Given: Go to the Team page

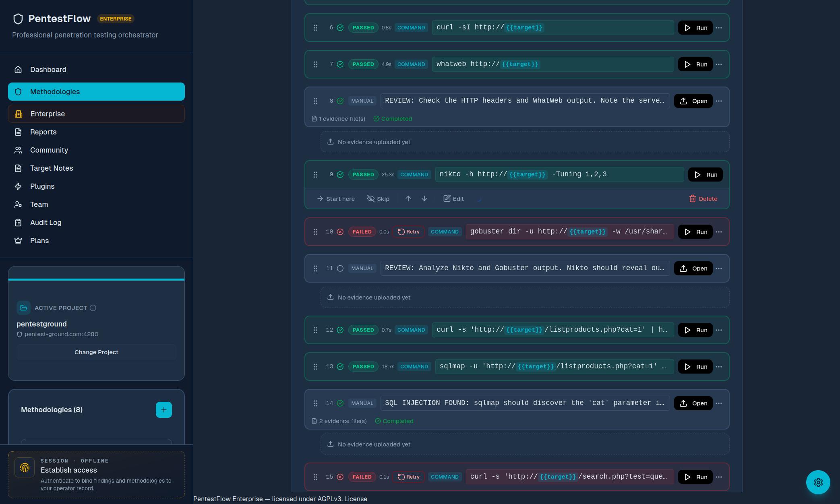Looking at the screenshot, I should coord(96,204).
